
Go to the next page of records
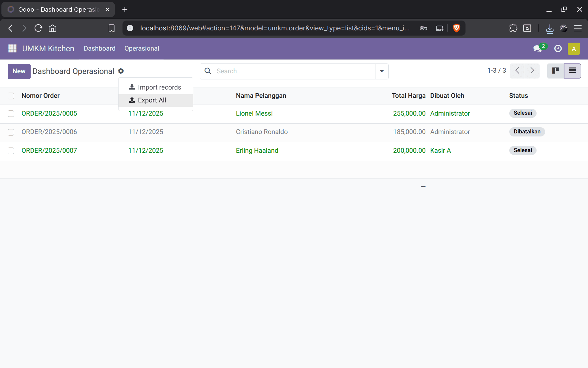tap(532, 71)
